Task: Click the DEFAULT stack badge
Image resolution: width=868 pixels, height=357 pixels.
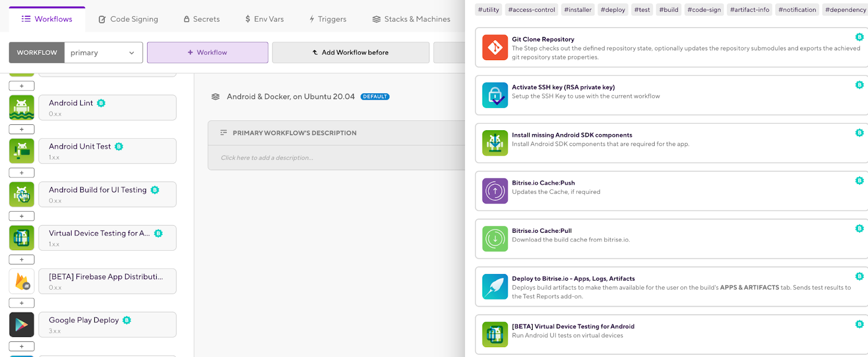Action: (x=375, y=97)
